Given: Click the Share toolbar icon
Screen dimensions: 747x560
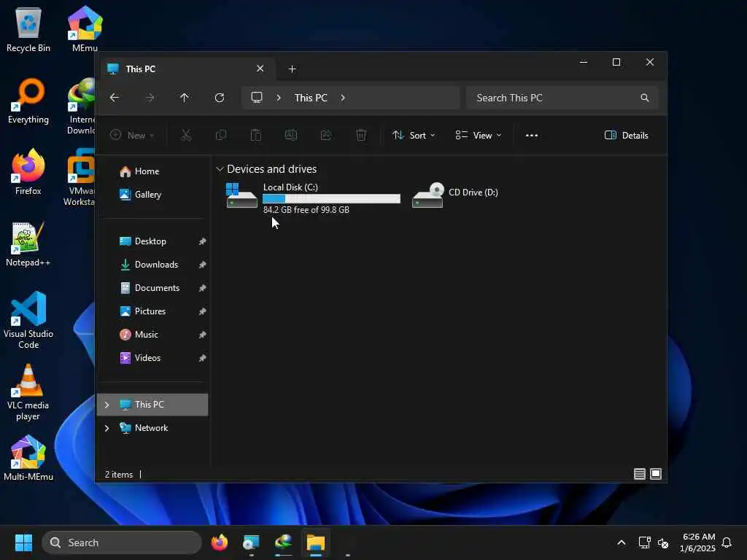Looking at the screenshot, I should click(326, 135).
